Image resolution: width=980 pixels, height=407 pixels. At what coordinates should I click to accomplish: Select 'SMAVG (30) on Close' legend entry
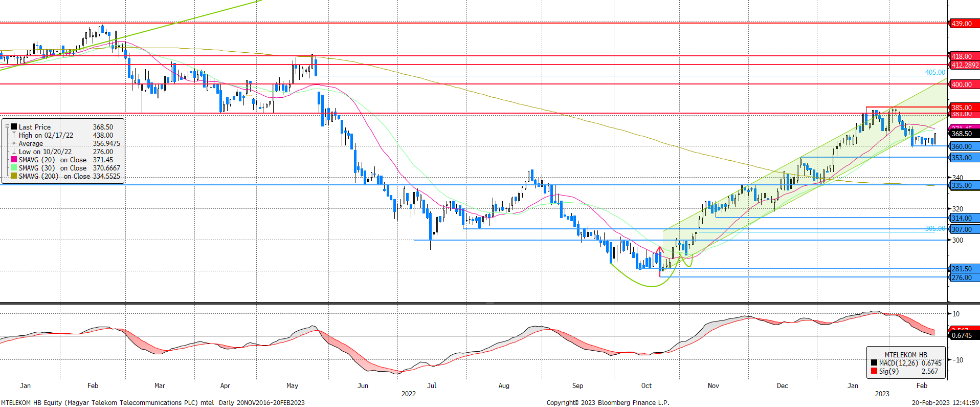53,168
